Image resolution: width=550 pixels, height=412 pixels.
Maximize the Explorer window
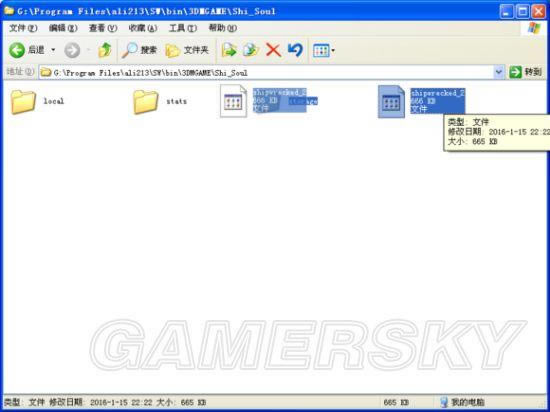pyautogui.click(x=522, y=12)
